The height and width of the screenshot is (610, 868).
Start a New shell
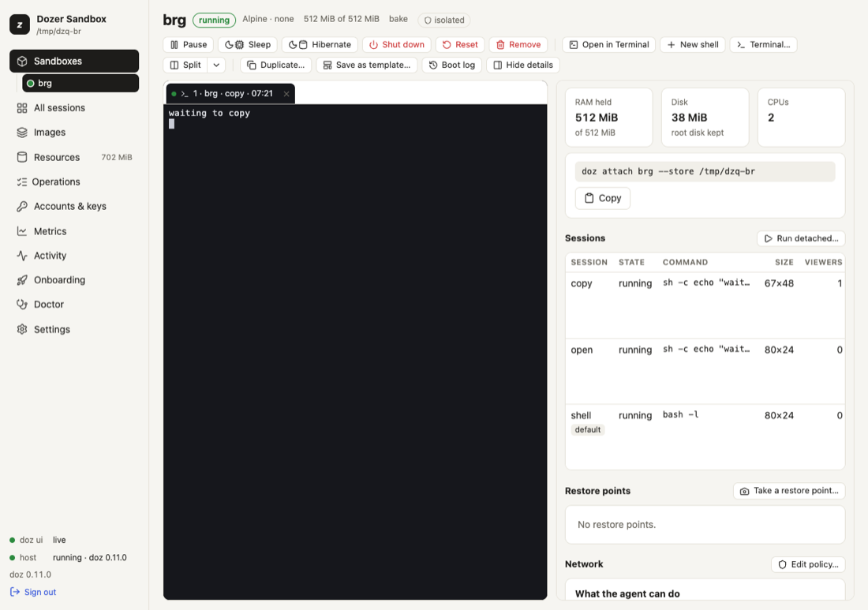click(693, 44)
